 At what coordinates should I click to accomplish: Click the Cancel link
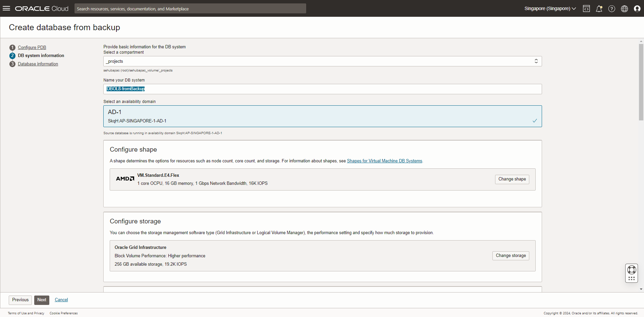(61, 300)
